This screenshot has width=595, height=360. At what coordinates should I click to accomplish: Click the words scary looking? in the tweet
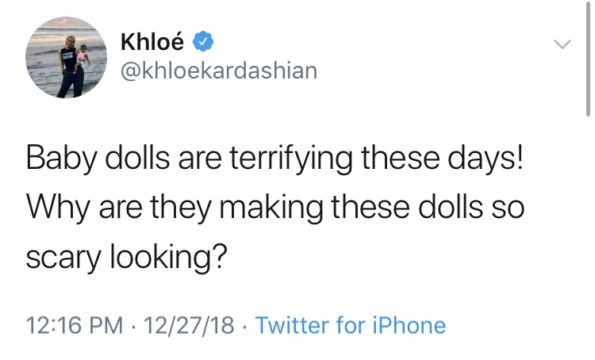pyautogui.click(x=126, y=256)
